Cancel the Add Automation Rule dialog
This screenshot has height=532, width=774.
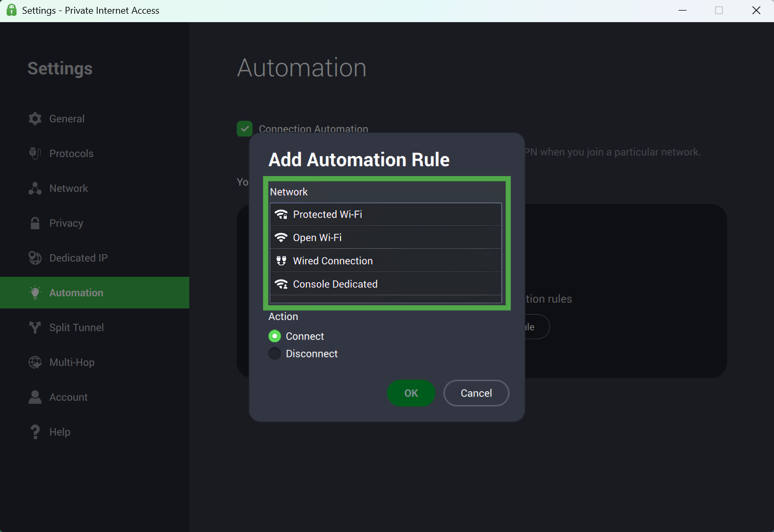(476, 393)
